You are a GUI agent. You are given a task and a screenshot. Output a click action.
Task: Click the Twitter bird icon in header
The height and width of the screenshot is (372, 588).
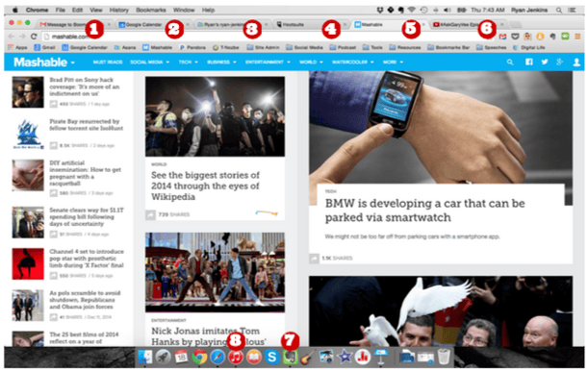(545, 62)
